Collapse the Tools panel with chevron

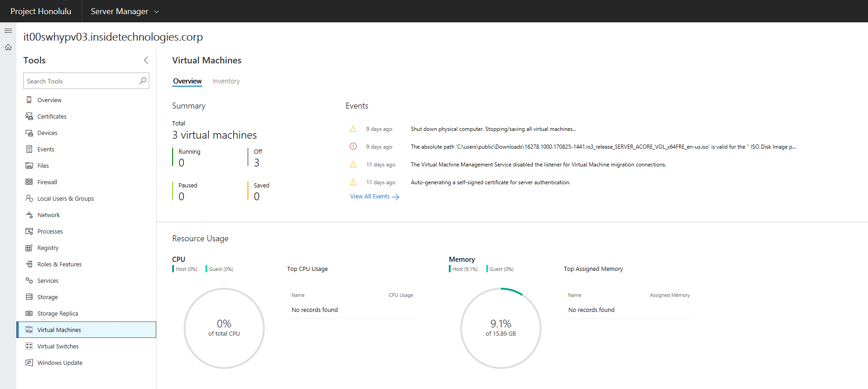click(146, 60)
